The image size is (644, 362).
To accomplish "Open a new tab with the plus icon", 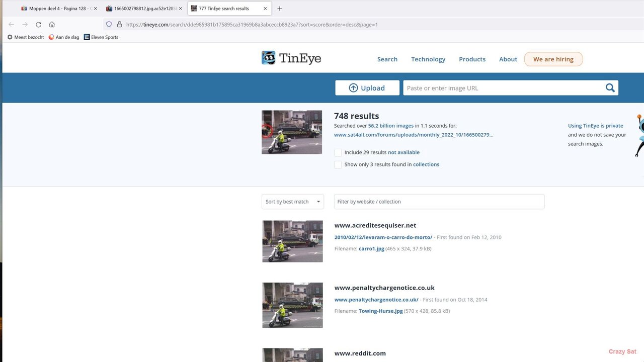I will click(280, 8).
